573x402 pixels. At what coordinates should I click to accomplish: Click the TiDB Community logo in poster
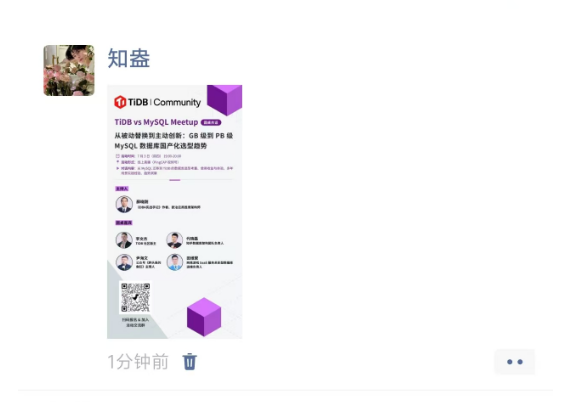pos(158,102)
